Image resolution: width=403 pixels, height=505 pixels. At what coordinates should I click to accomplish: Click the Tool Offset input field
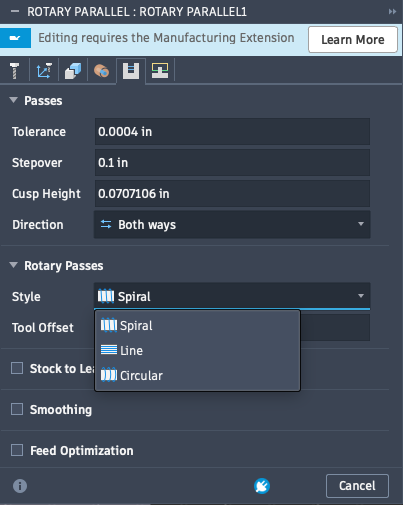click(335, 327)
